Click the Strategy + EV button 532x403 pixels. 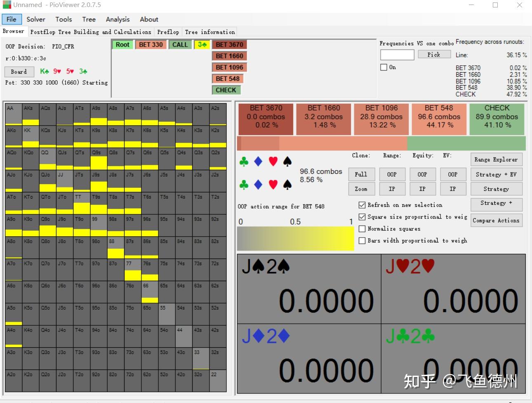496,174
